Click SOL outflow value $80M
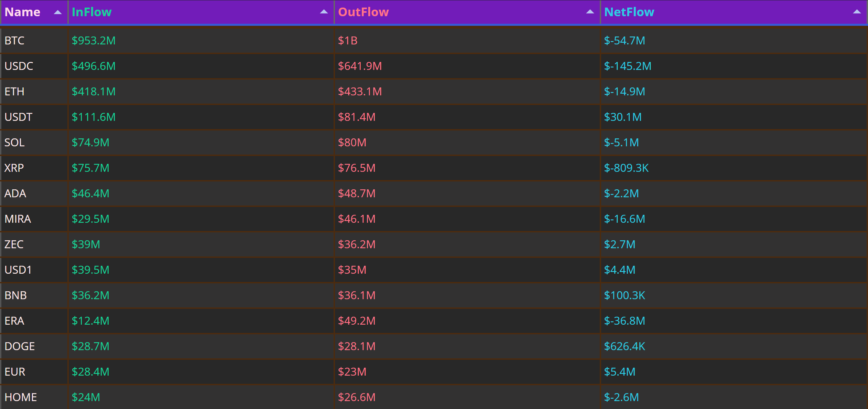This screenshot has height=409, width=868. tap(352, 143)
